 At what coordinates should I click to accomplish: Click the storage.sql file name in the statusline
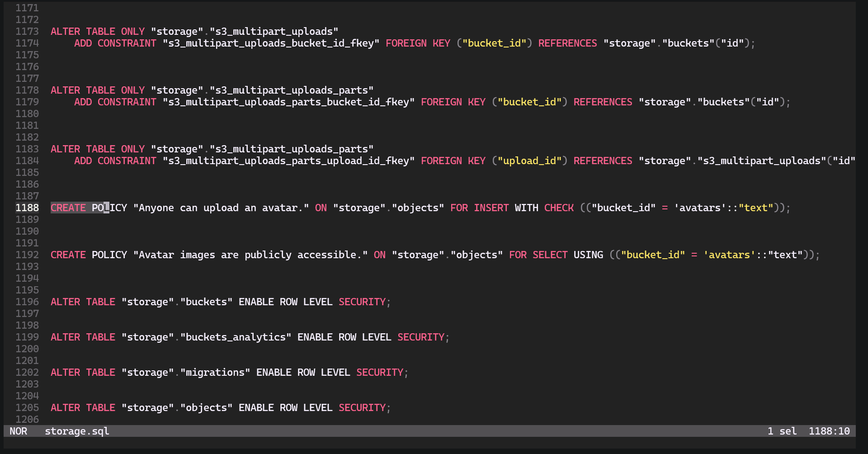click(77, 431)
